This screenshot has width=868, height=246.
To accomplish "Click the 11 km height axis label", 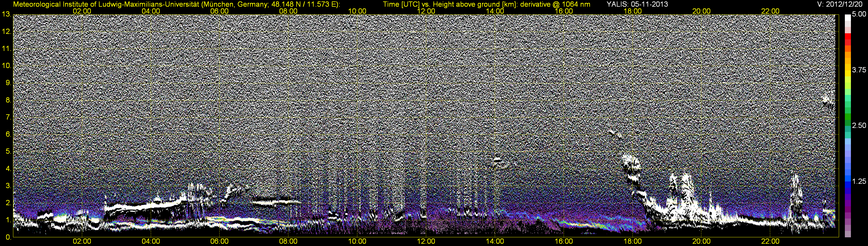I will tap(6, 49).
